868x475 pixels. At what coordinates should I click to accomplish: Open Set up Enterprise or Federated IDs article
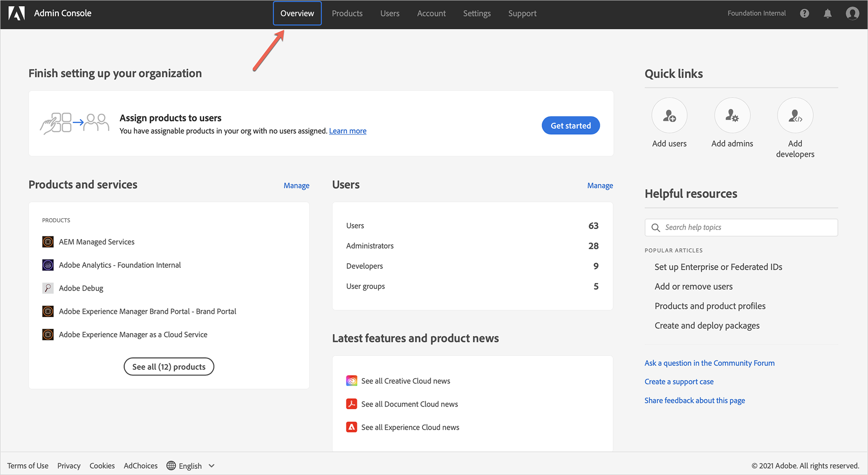coord(718,267)
